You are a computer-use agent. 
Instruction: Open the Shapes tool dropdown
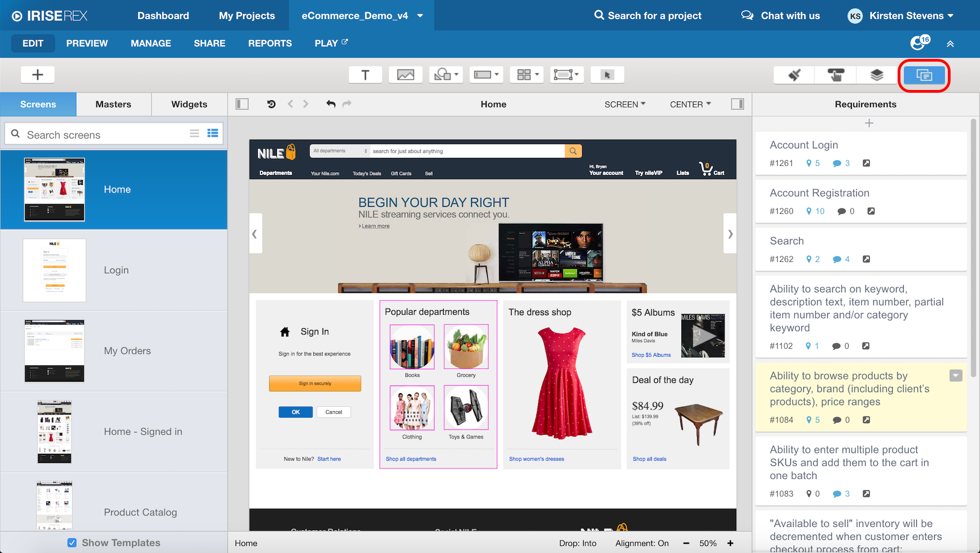click(x=446, y=75)
